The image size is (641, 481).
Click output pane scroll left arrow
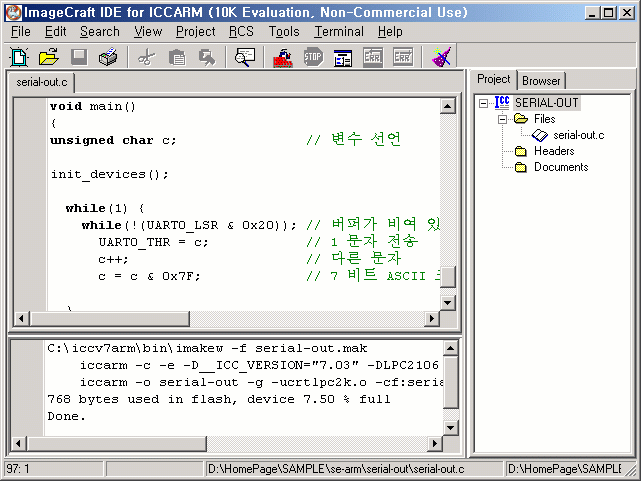[x=19, y=443]
